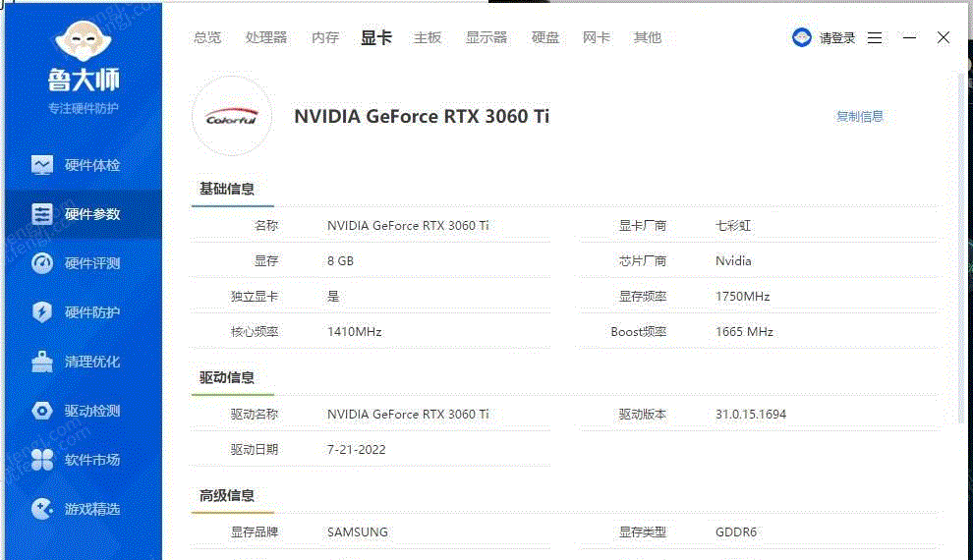Click the 显存品牌 value SAMSUNG

[x=358, y=532]
